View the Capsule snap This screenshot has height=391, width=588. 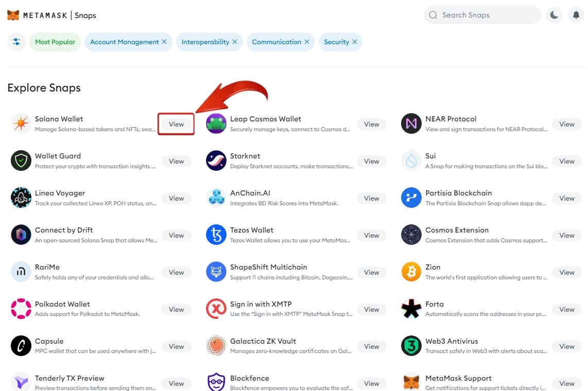(176, 346)
